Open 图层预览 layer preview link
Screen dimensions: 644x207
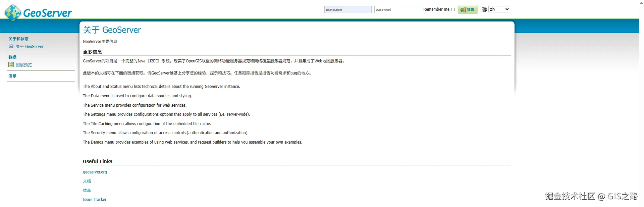tap(24, 65)
